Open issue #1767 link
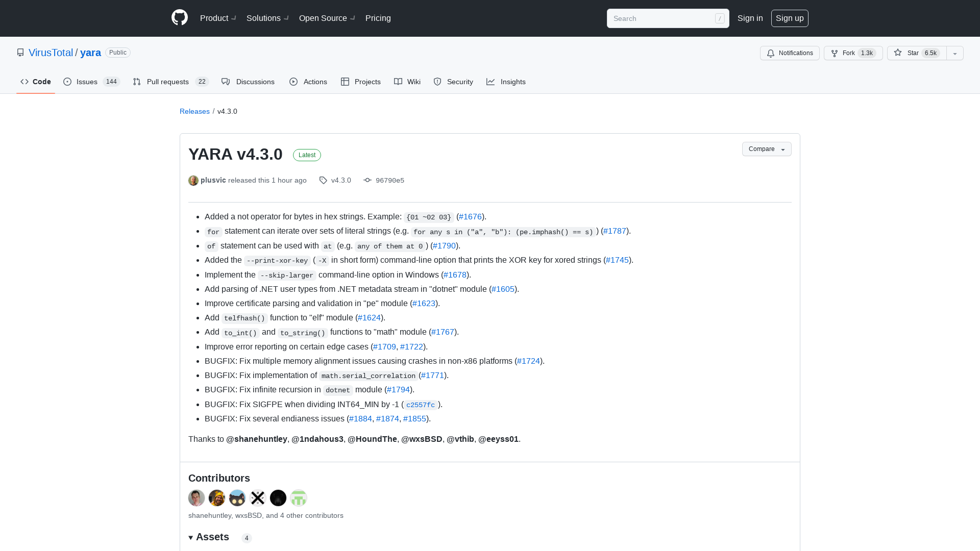Screen dimensions: 980x551 [x=443, y=332]
